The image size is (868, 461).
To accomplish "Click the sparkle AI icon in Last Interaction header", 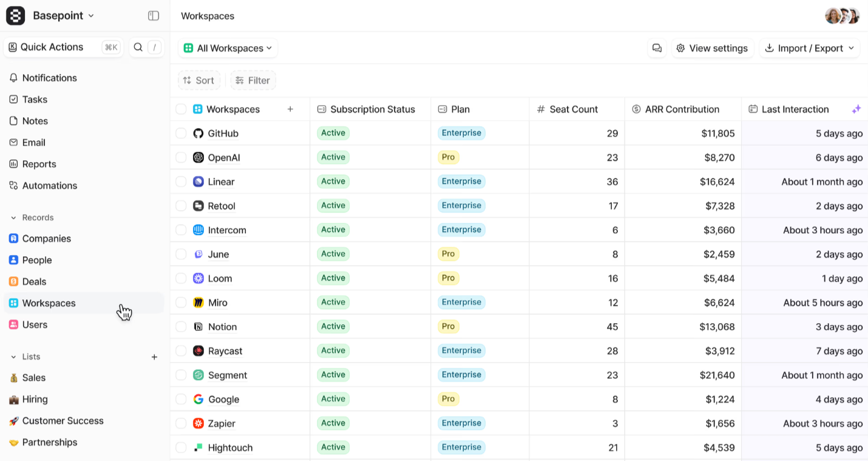I will coord(856,109).
